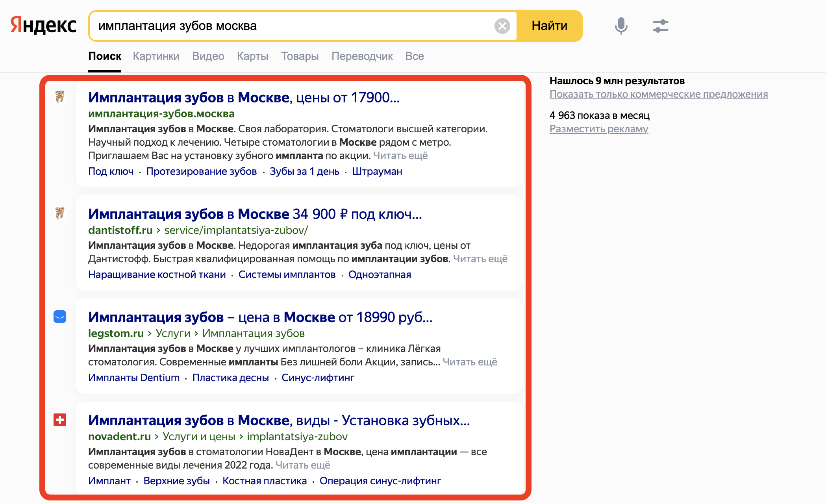Open legstom.ru 'Имплантация зубов' breadcrumb

253,334
